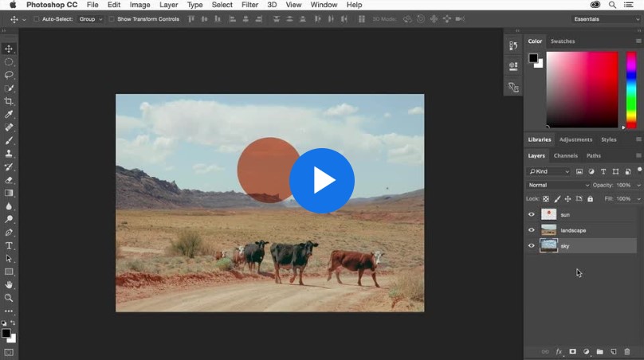
Task: Open the Color panel options menu
Action: tap(638, 41)
